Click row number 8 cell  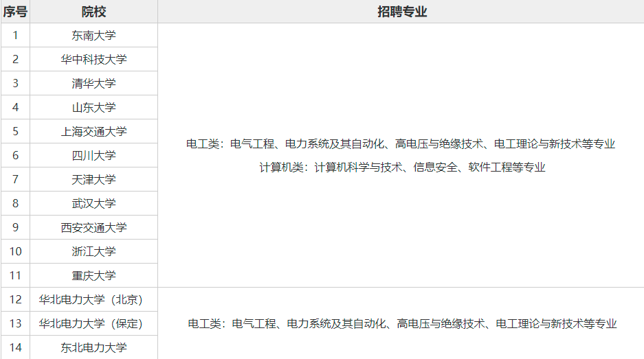point(15,203)
